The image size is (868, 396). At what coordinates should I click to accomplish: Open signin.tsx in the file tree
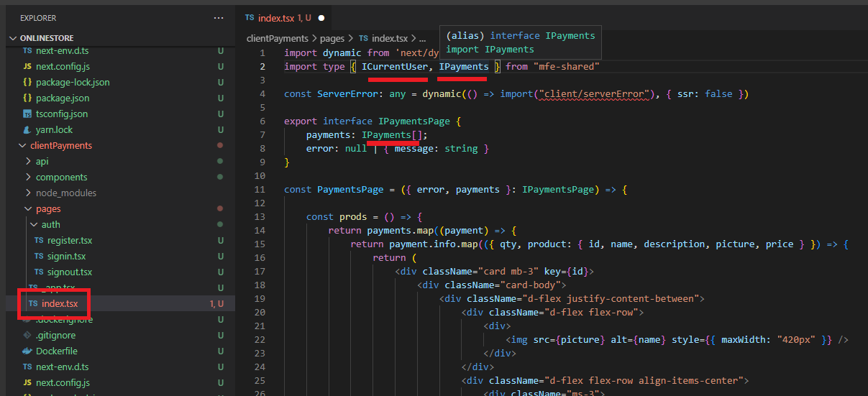(x=66, y=257)
